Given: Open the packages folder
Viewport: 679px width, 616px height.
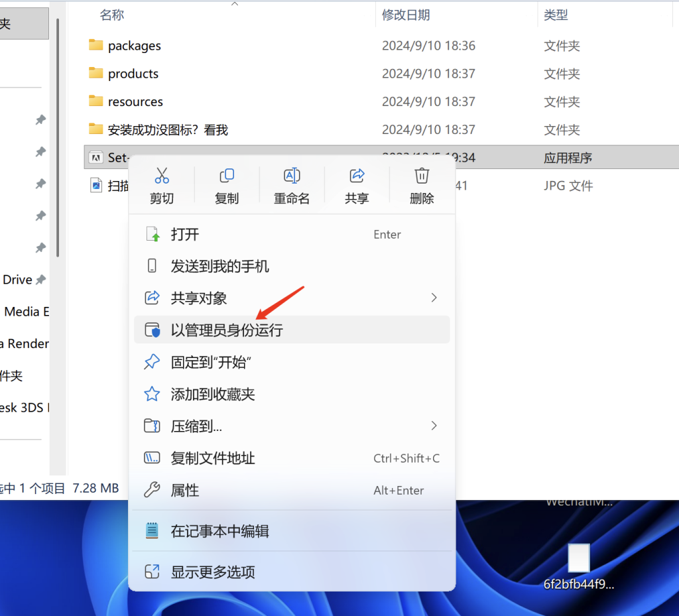Looking at the screenshot, I should coord(134,46).
